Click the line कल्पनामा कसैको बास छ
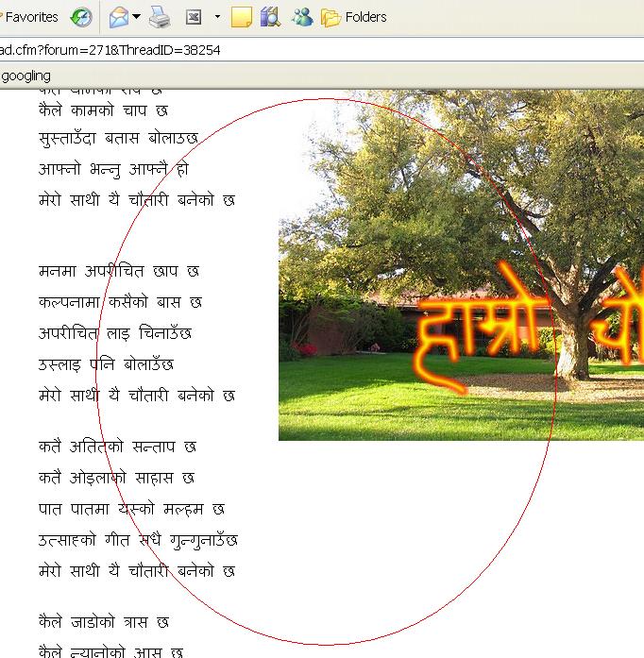 point(121,302)
